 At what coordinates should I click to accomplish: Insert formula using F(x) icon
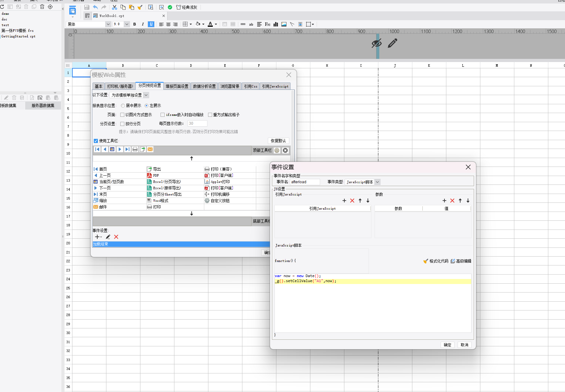tap(268, 24)
